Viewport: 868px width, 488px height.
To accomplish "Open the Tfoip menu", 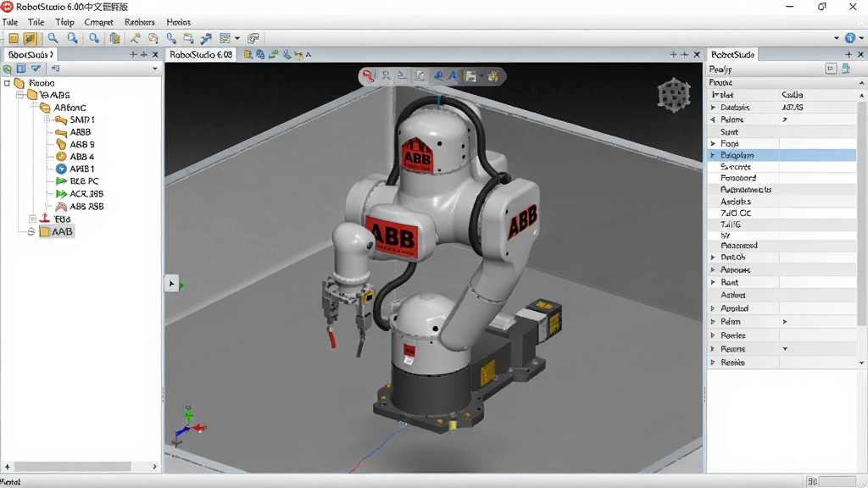I will tap(64, 22).
